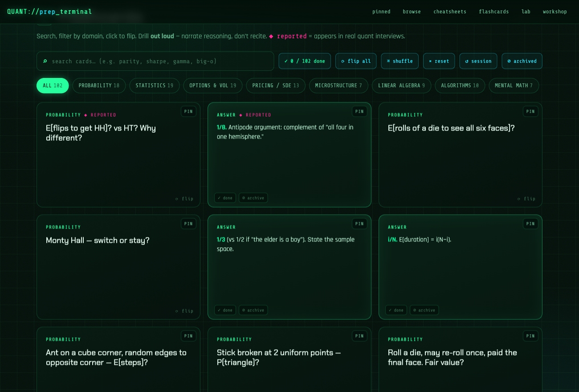Screen dimensions: 579x392
Task: Pin the 1/3 elder boy answer card
Action: click(x=359, y=224)
